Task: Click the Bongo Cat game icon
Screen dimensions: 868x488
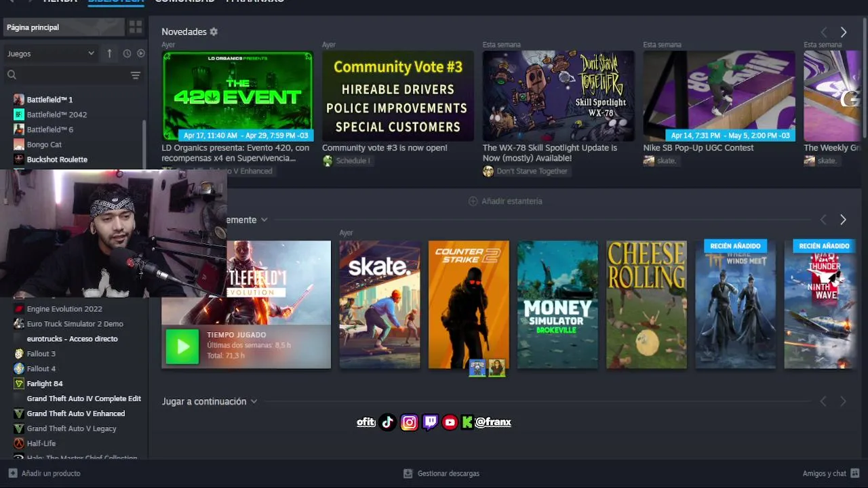Action: click(x=19, y=144)
